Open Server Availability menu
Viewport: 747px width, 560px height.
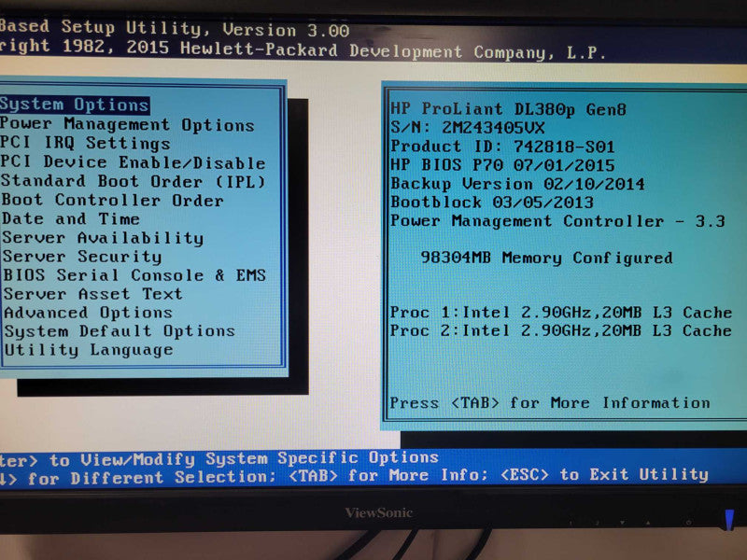(x=103, y=238)
